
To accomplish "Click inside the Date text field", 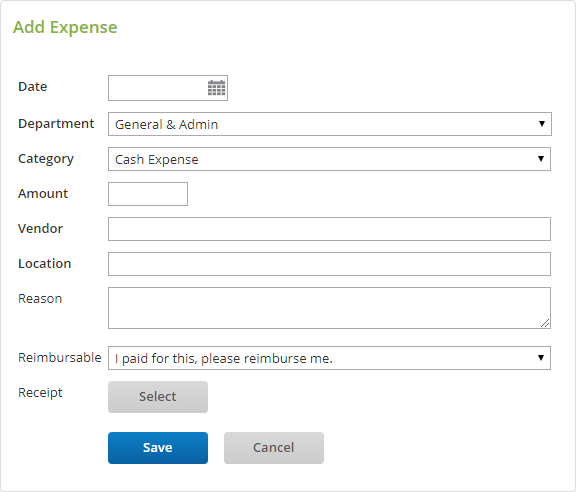I will [158, 88].
